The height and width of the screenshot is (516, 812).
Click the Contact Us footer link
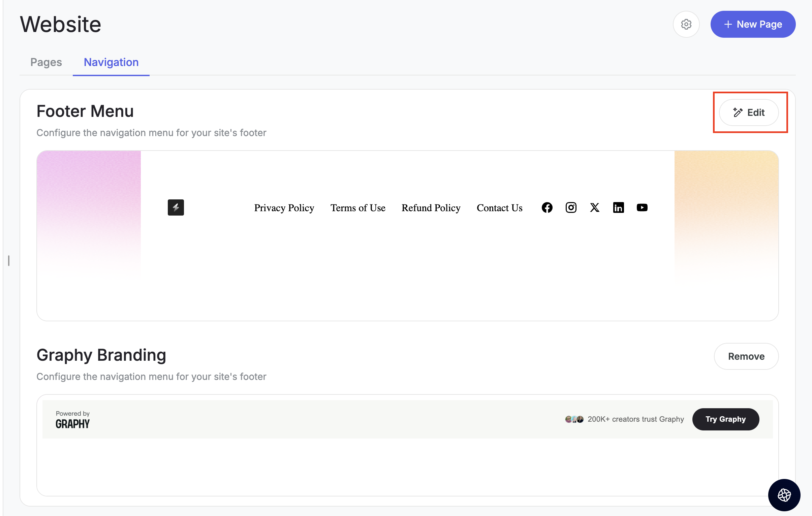[x=499, y=208]
